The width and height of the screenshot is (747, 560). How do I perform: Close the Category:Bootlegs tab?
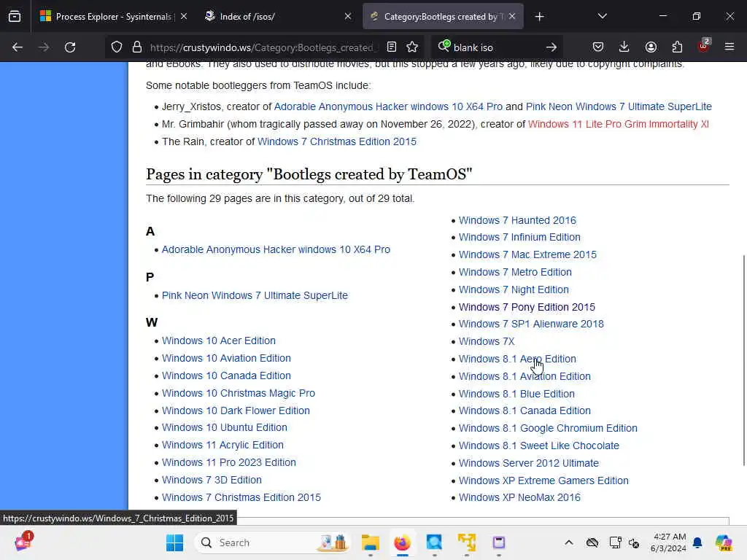(x=511, y=16)
